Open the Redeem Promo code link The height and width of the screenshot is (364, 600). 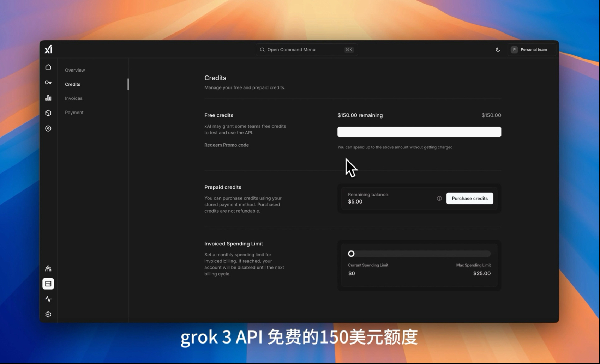click(227, 145)
